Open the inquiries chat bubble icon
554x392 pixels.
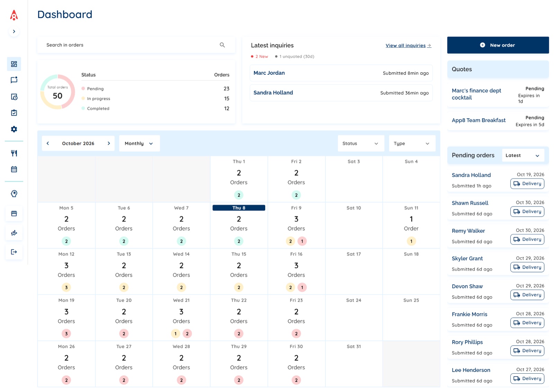[x=14, y=80]
